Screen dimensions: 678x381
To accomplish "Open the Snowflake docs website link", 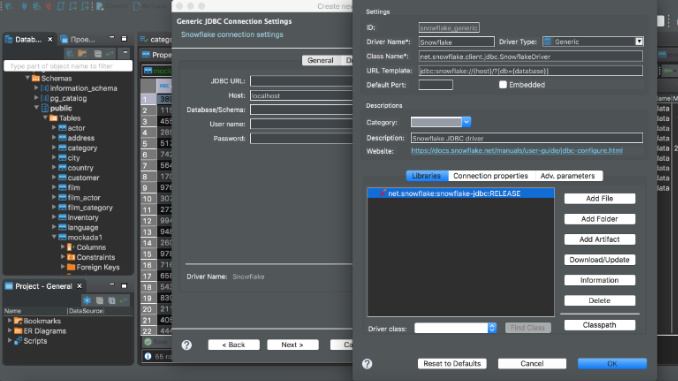I will (x=517, y=150).
